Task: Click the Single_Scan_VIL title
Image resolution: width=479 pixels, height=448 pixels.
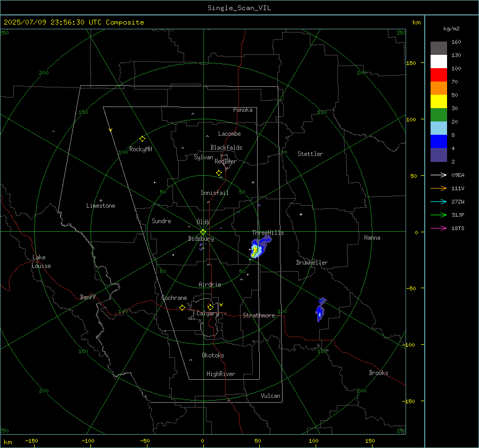Action: (x=239, y=8)
